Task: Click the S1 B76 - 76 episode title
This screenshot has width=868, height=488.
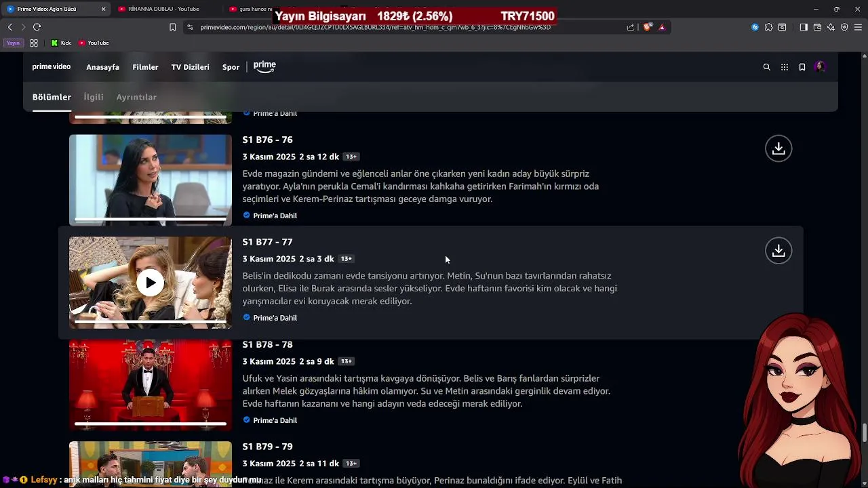Action: (267, 140)
